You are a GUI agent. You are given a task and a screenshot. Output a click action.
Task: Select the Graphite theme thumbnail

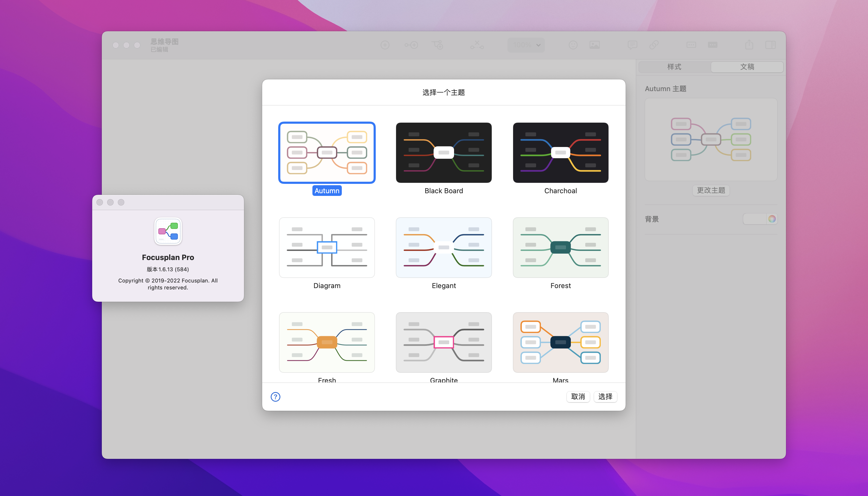click(444, 342)
